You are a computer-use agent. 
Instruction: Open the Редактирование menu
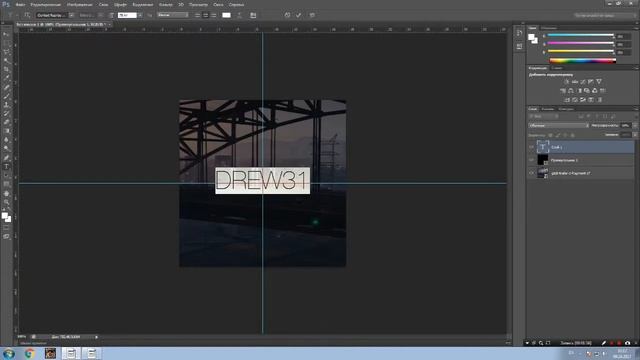point(46,4)
